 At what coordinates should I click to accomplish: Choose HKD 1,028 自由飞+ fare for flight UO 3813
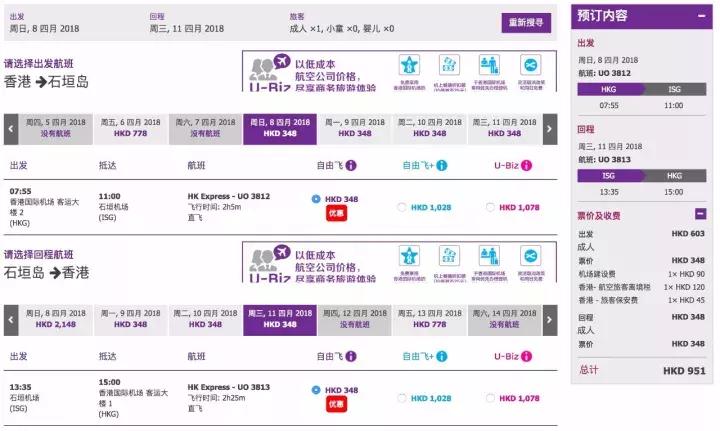click(402, 399)
